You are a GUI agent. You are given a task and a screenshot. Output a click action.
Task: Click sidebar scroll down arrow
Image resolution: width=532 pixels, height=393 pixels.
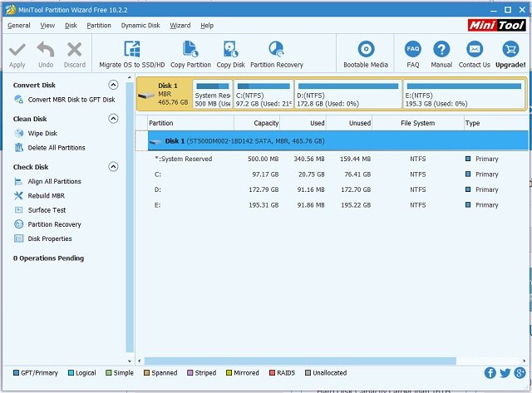coord(130,361)
